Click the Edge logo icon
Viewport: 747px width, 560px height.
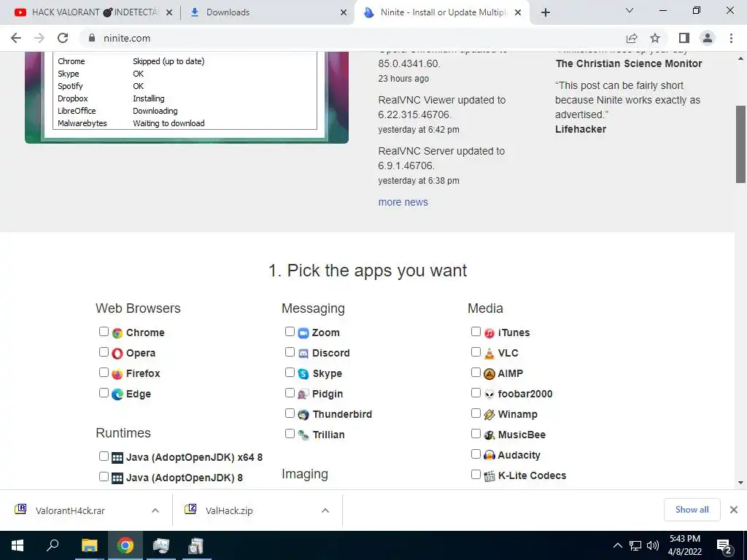117,394
